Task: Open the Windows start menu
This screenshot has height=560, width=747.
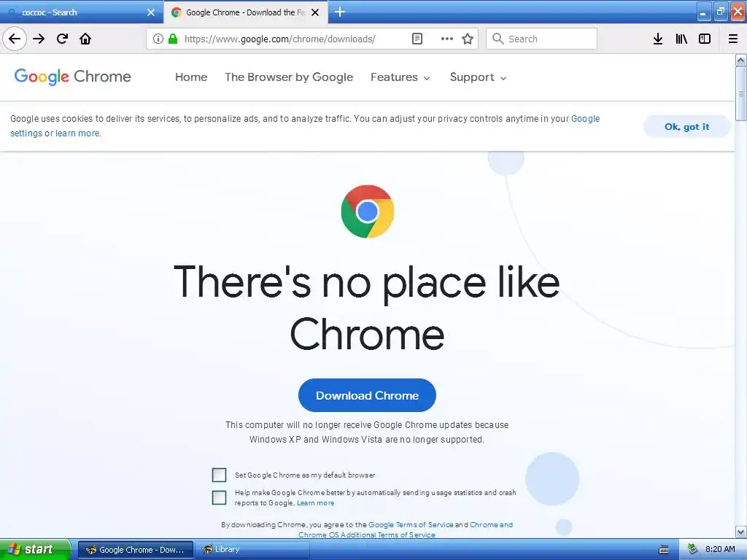Action: tap(35, 549)
